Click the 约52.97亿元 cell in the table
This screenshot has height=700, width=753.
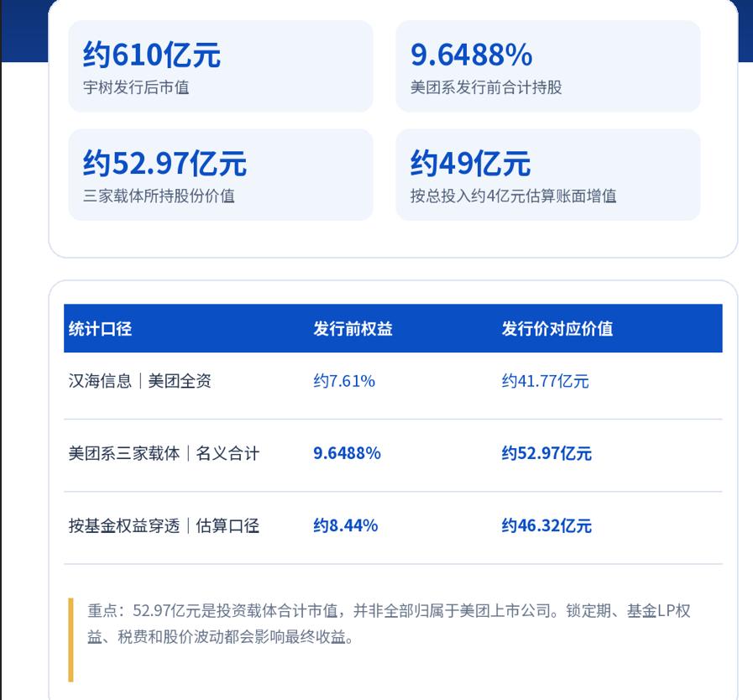pyautogui.click(x=547, y=453)
